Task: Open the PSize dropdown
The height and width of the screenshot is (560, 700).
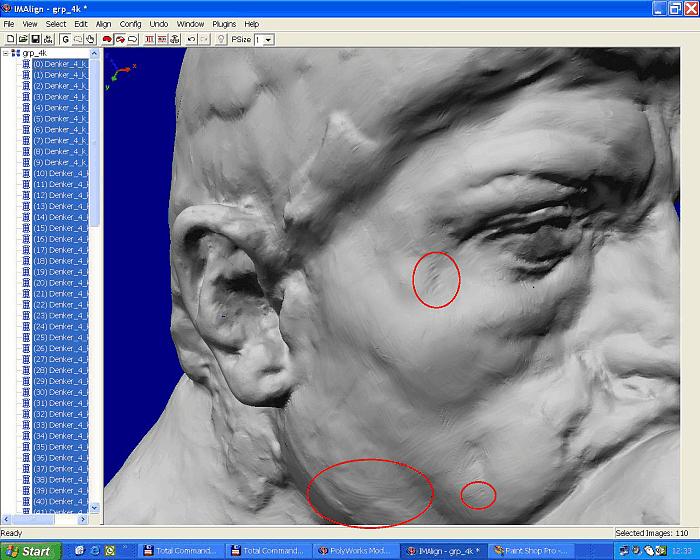Action: point(269,40)
